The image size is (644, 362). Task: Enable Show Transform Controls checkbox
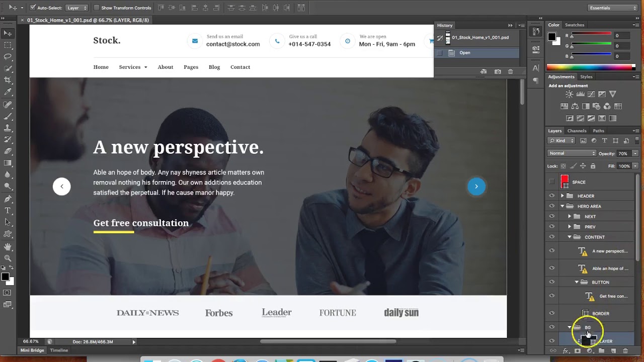97,8
